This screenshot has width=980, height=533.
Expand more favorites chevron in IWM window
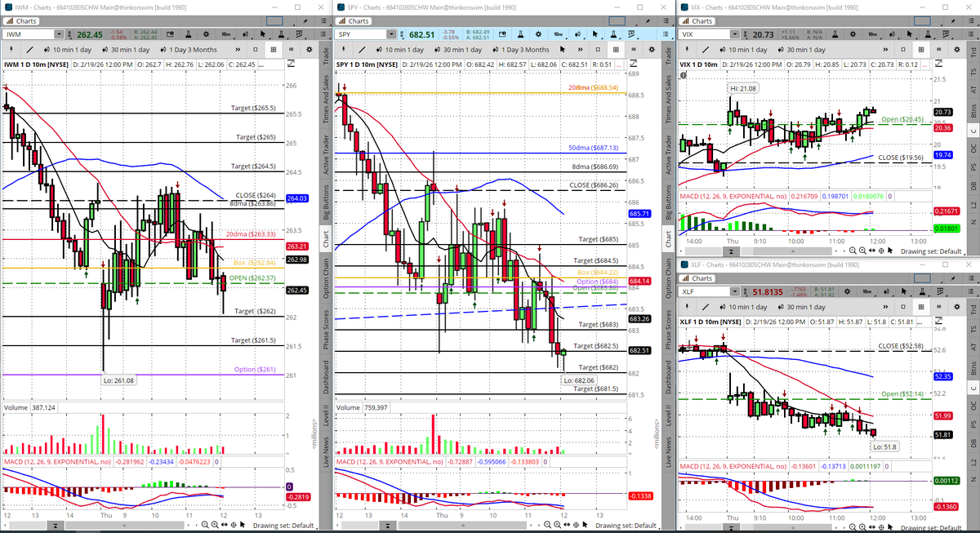(238, 50)
